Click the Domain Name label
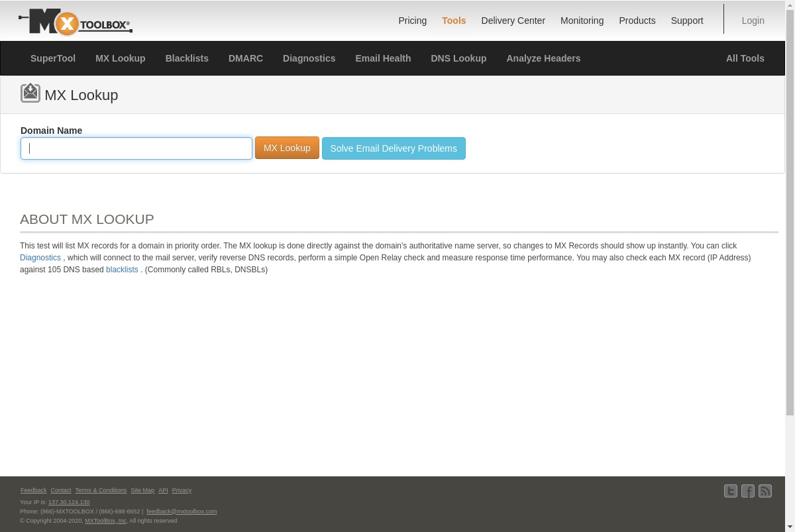 pyautogui.click(x=52, y=131)
